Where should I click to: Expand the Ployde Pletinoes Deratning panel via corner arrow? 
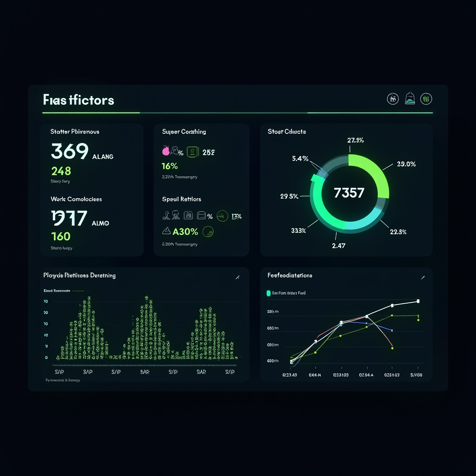tap(238, 277)
